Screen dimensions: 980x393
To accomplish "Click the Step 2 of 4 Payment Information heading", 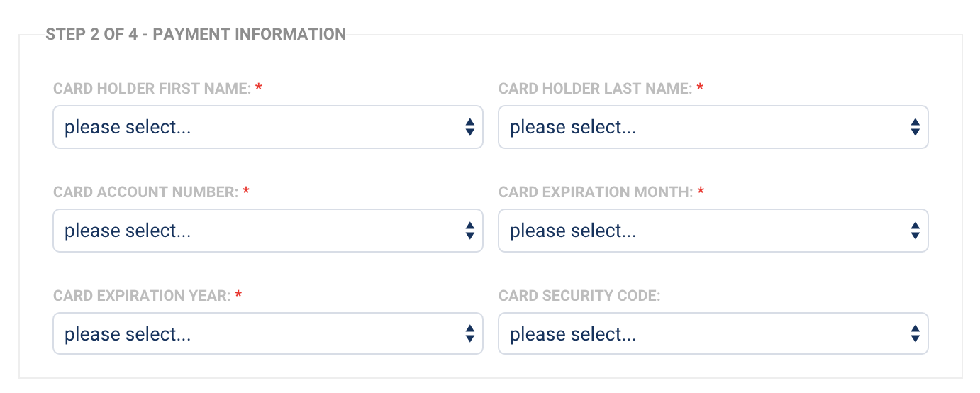I will click(196, 34).
